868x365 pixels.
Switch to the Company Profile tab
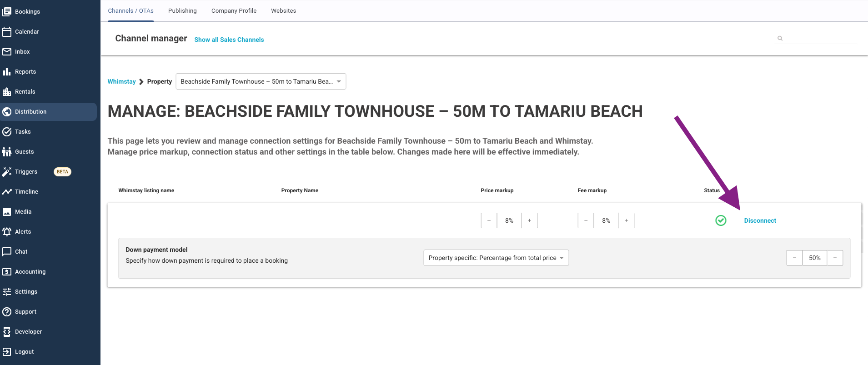click(x=234, y=11)
